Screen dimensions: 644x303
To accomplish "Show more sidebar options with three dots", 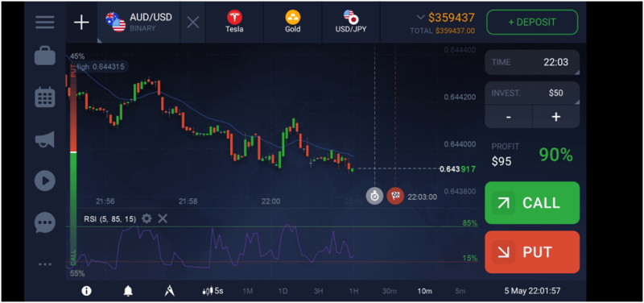I will click(x=45, y=264).
